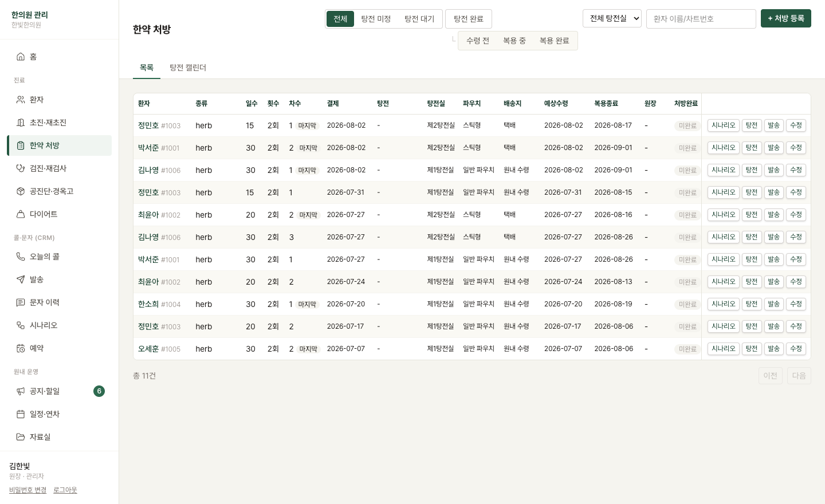This screenshot has width=825, height=504.
Task: Click the + 처방 등록 button
Action: click(786, 18)
